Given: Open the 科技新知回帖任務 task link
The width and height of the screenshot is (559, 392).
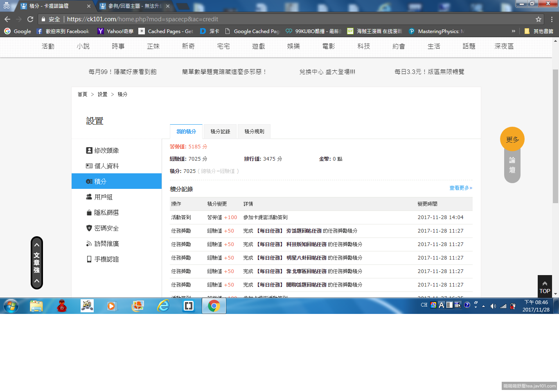Looking at the screenshot, I should (307, 244).
